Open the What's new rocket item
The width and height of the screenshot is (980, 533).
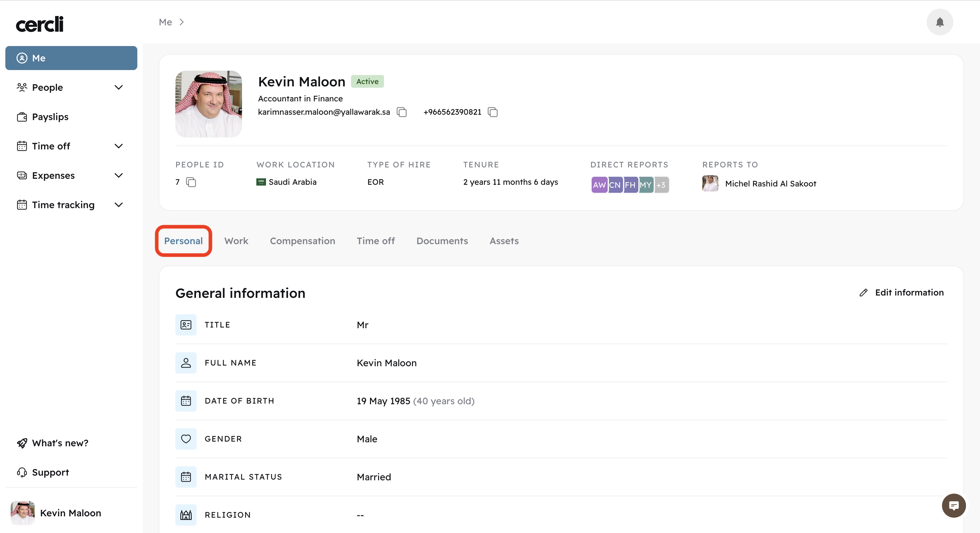[60, 443]
